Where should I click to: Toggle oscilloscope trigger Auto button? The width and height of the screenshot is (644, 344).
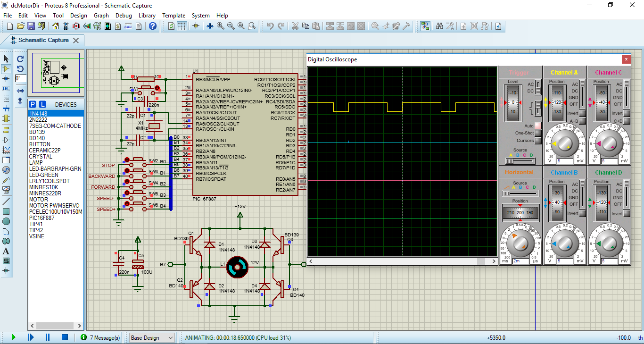coord(538,126)
